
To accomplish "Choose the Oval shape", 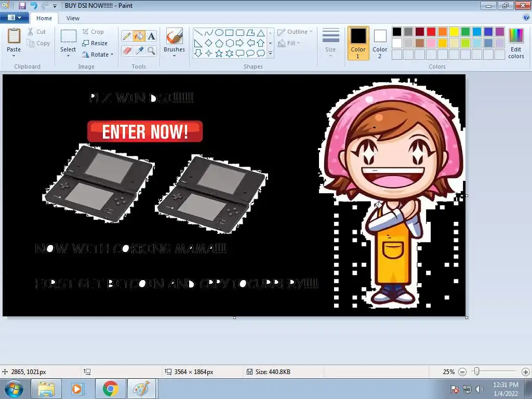I will coord(219,33).
